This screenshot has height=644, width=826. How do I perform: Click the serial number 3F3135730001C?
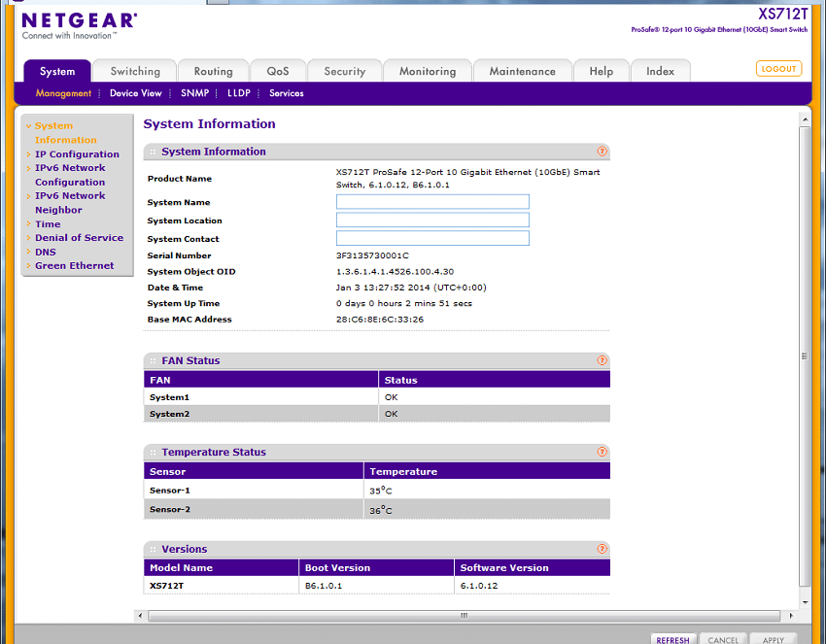[372, 255]
